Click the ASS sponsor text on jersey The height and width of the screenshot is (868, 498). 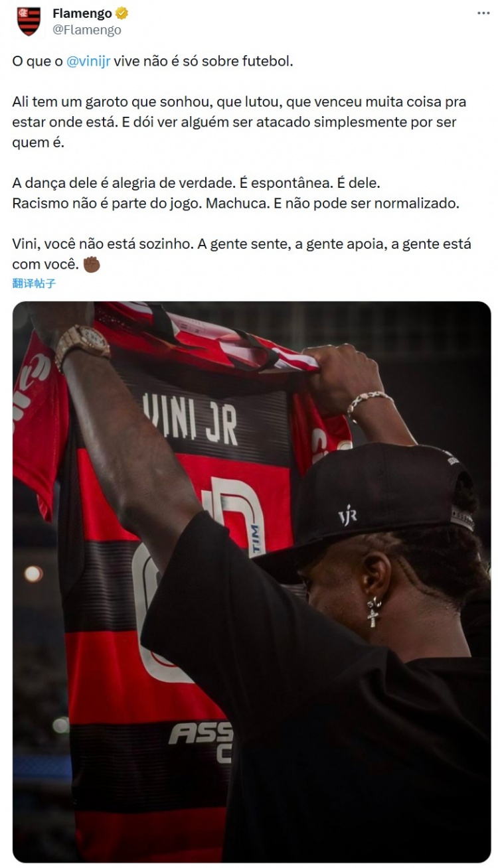coord(201,733)
